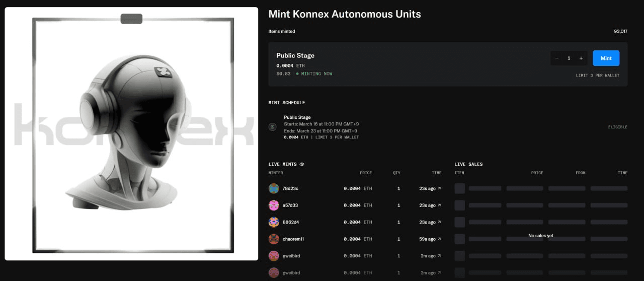Click the quantity field showing 1
The width and height of the screenshot is (644, 281).
pos(569,58)
